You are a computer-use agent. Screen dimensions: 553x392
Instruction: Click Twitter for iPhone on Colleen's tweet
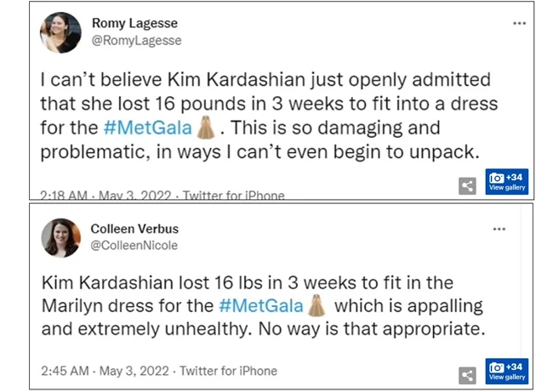228,371
